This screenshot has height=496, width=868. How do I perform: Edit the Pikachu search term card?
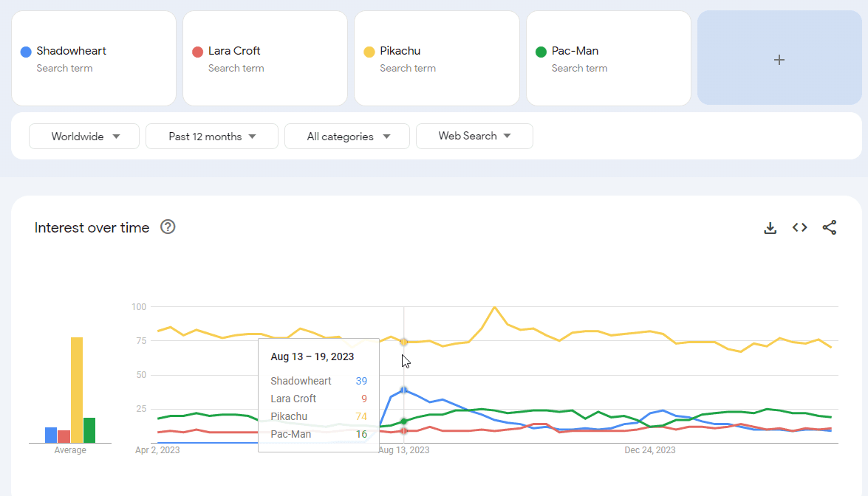click(437, 58)
